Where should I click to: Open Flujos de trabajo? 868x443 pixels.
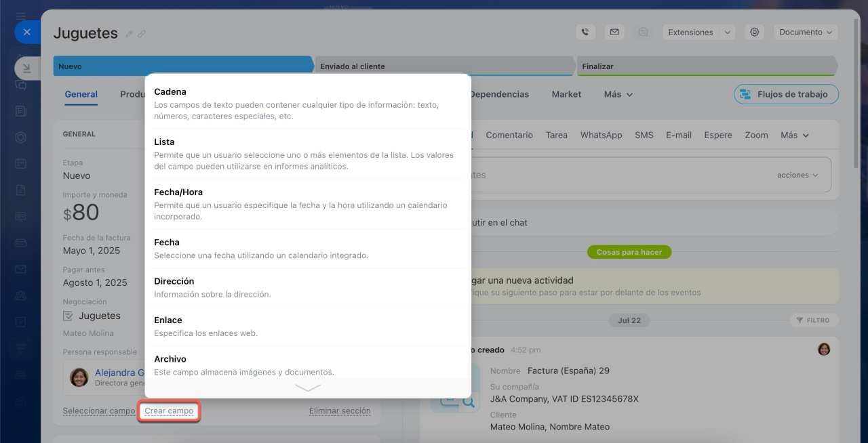[786, 94]
